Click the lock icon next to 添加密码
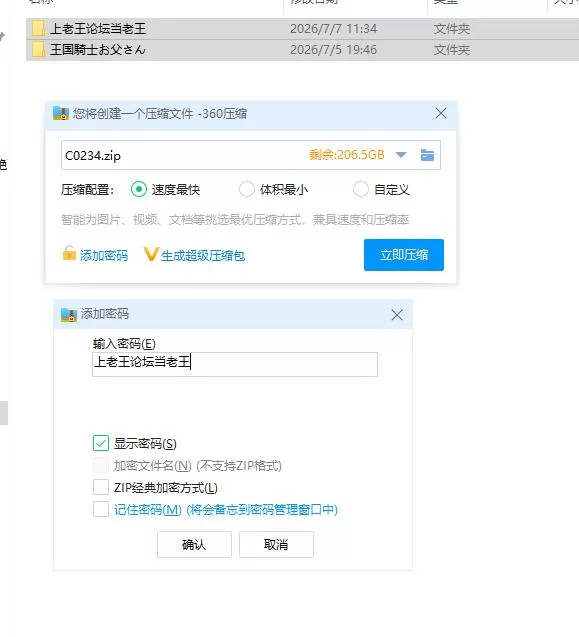The height and width of the screenshot is (637, 579). pos(69,253)
